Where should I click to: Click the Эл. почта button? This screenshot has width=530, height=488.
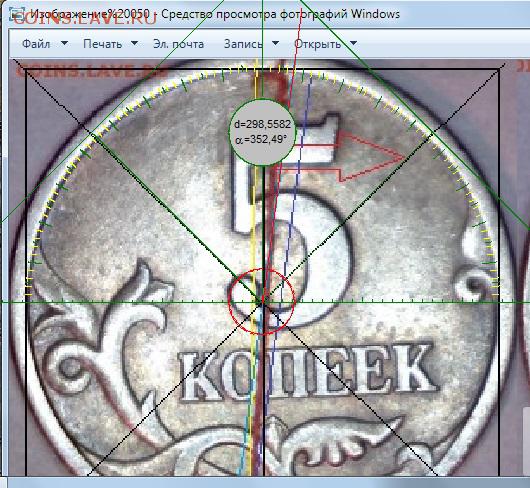coord(178,44)
